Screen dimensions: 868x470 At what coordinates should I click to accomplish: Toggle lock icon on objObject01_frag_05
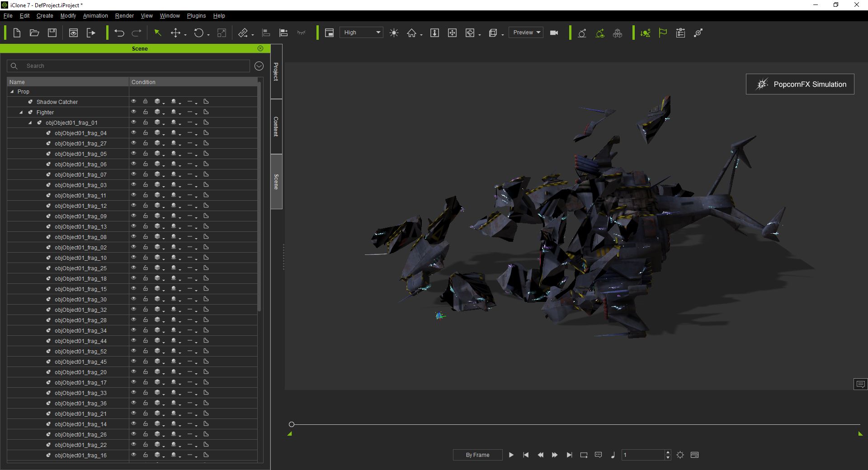pyautogui.click(x=146, y=153)
